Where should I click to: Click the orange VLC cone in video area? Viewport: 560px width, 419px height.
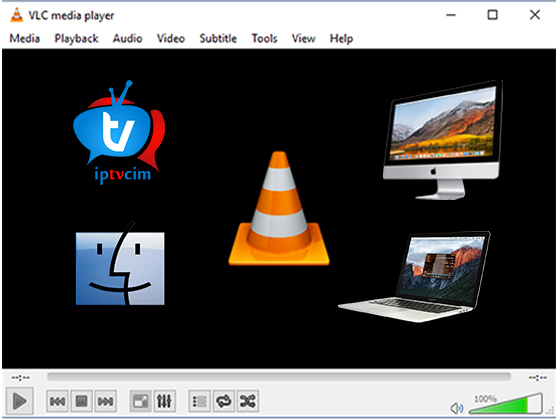click(279, 209)
